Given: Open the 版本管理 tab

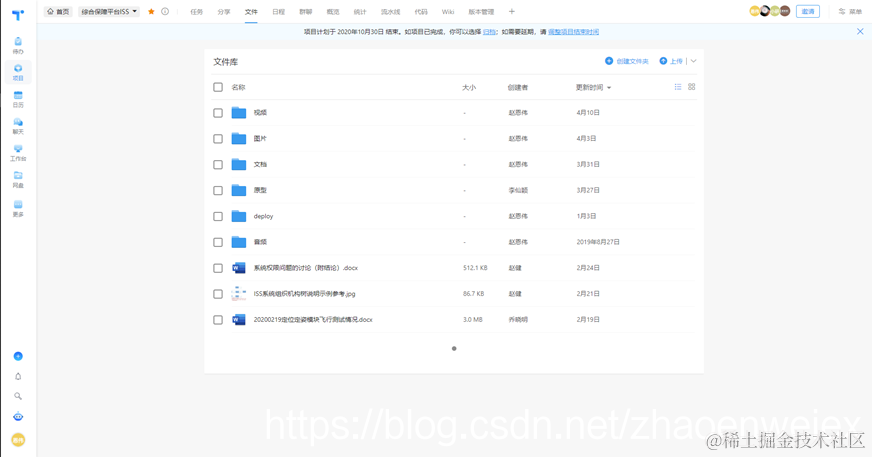Looking at the screenshot, I should (481, 12).
